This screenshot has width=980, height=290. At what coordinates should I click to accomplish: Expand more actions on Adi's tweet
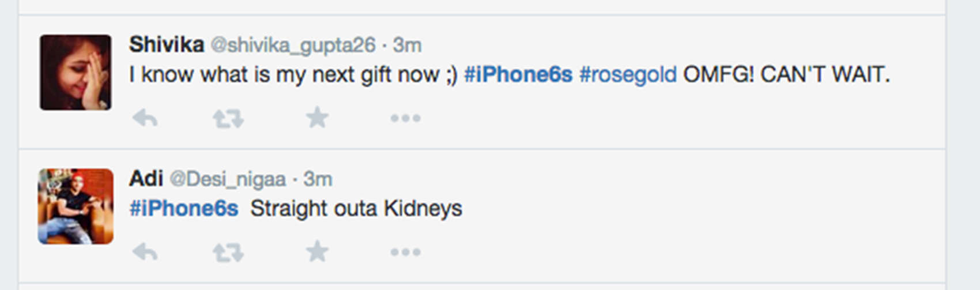[405, 252]
